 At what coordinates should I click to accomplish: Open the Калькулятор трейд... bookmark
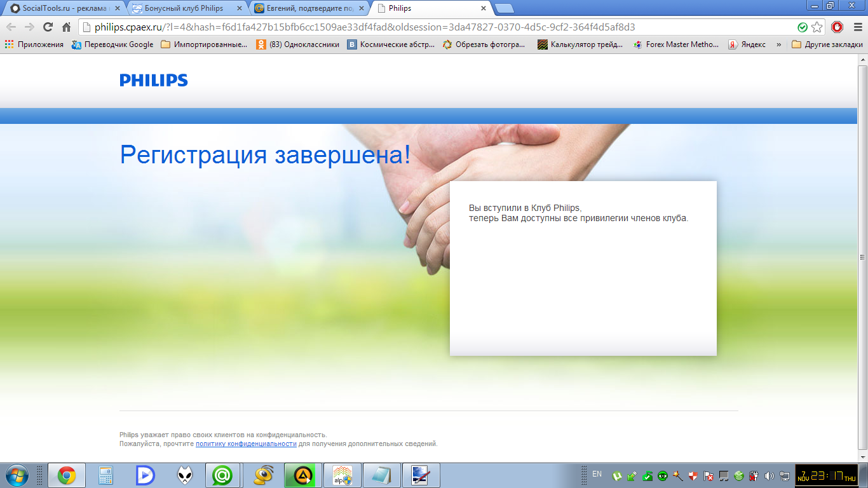pyautogui.click(x=581, y=44)
